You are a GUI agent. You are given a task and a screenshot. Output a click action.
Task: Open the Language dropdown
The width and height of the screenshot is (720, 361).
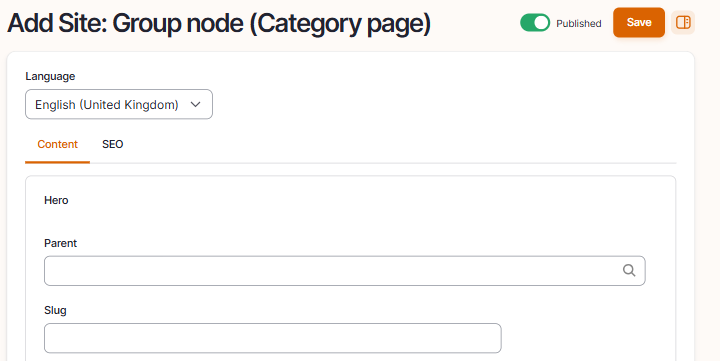click(x=119, y=104)
